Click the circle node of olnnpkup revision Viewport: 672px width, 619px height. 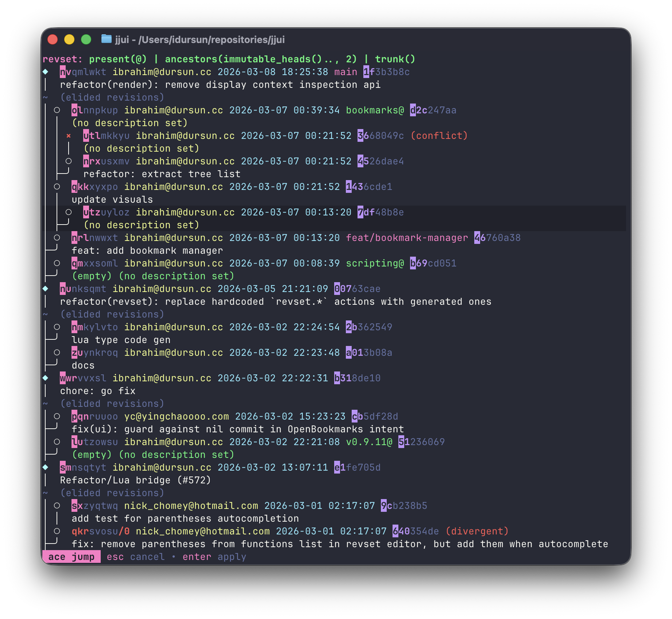57,110
